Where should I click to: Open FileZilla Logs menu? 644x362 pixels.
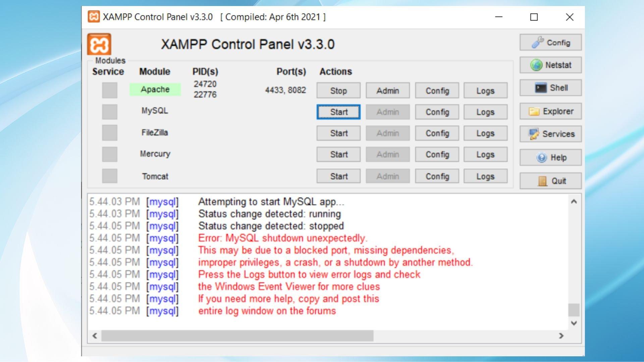[486, 133]
